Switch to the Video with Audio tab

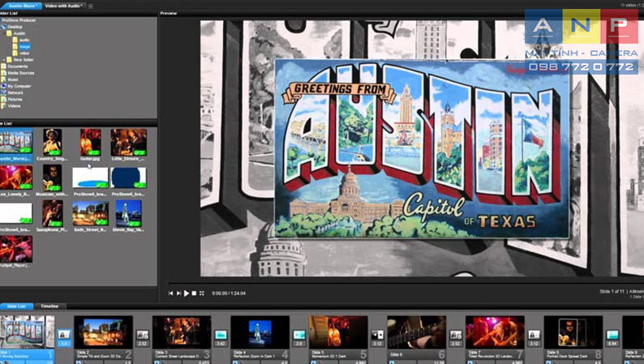coord(63,6)
